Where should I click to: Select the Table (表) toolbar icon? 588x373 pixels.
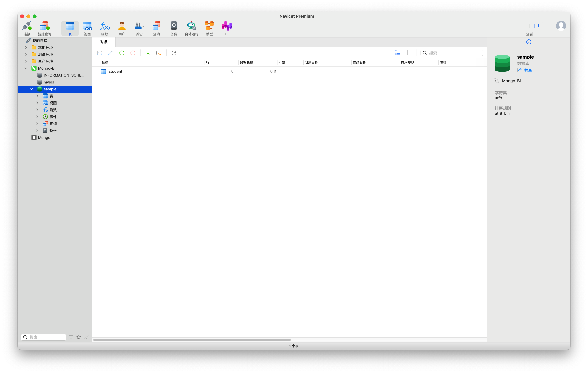click(70, 28)
